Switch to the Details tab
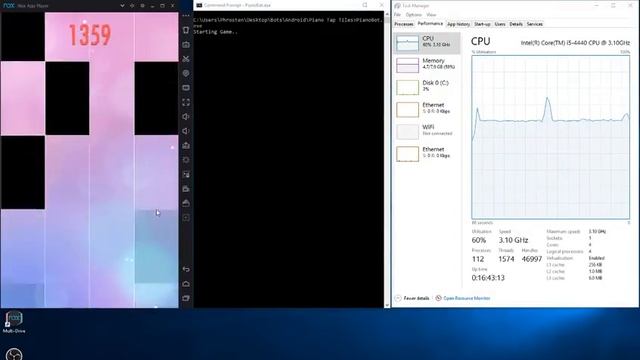 coord(516,24)
